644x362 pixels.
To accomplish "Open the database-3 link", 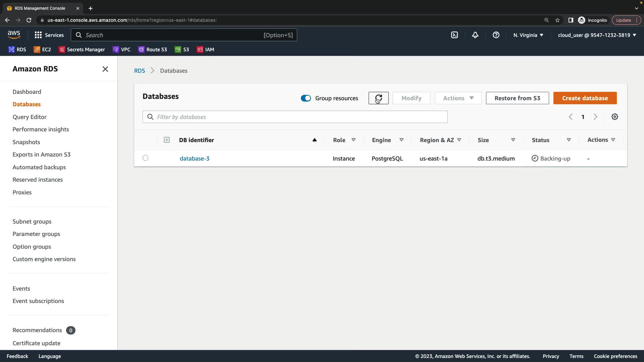I will click(194, 159).
